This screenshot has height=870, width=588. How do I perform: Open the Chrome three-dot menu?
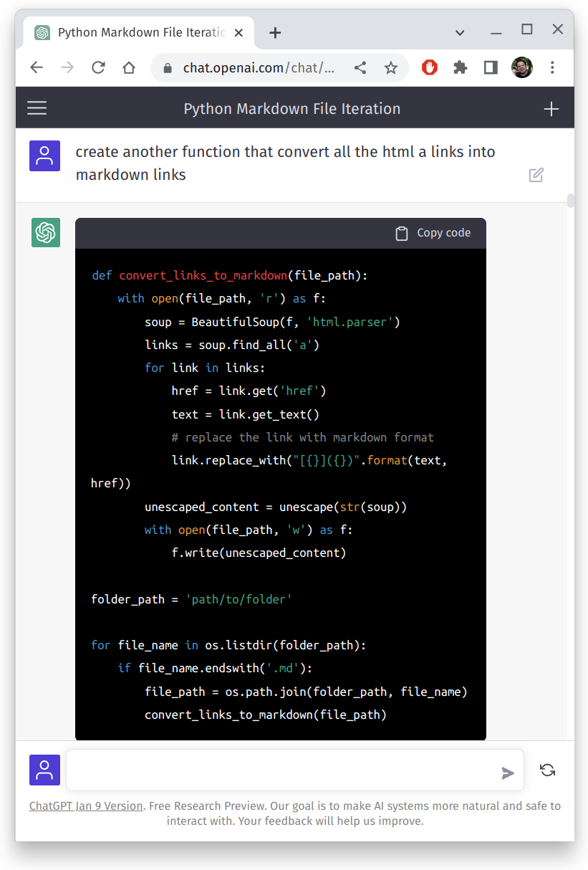(552, 67)
